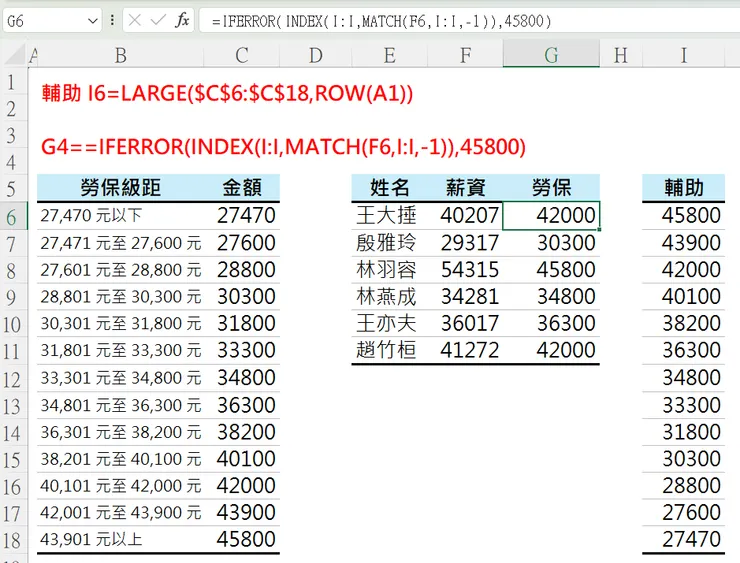
Task: Select row 1 header
Action: 13,82
